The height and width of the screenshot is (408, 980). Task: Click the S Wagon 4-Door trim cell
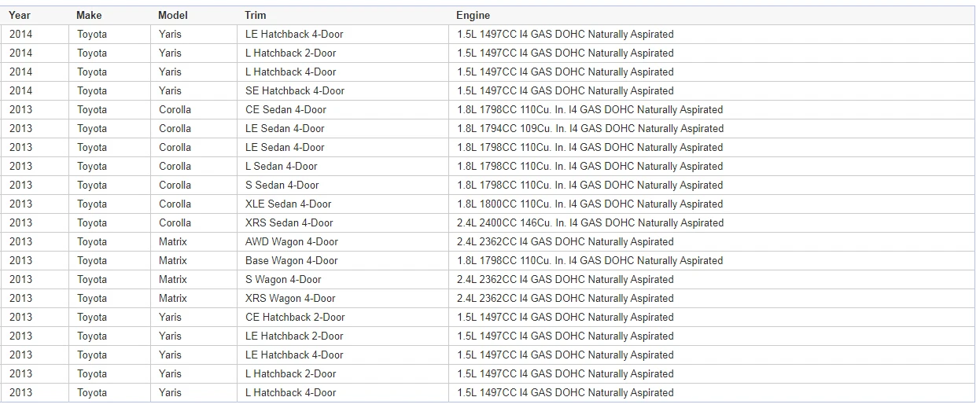coord(283,279)
